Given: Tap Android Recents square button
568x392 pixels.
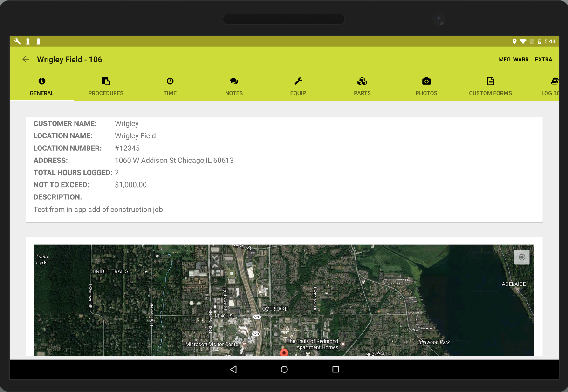Looking at the screenshot, I should pyautogui.click(x=335, y=369).
